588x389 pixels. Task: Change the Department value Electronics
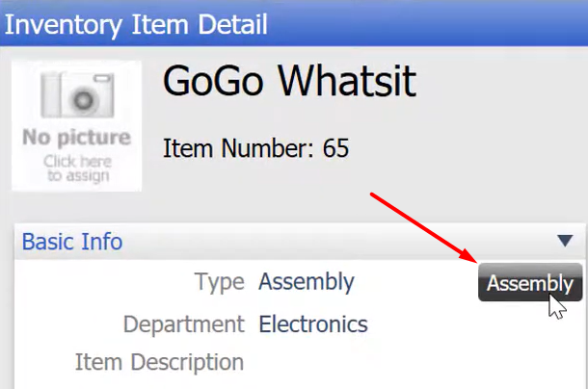[x=313, y=324]
